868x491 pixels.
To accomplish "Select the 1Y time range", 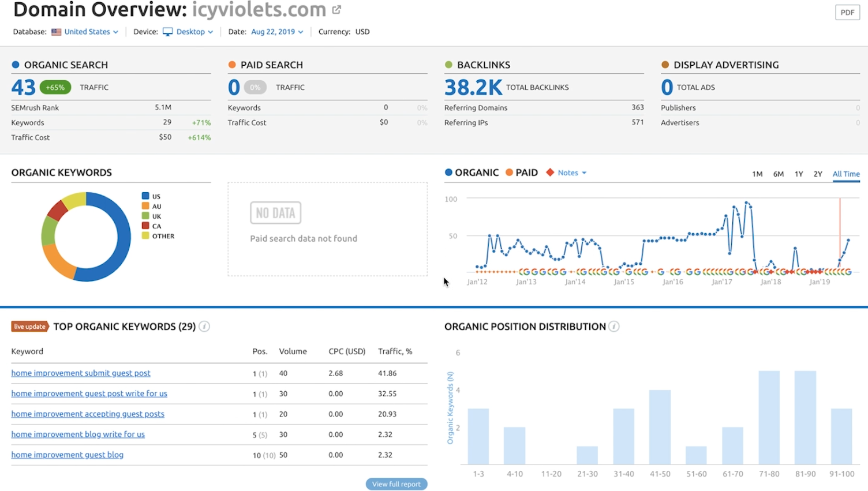I will [799, 174].
